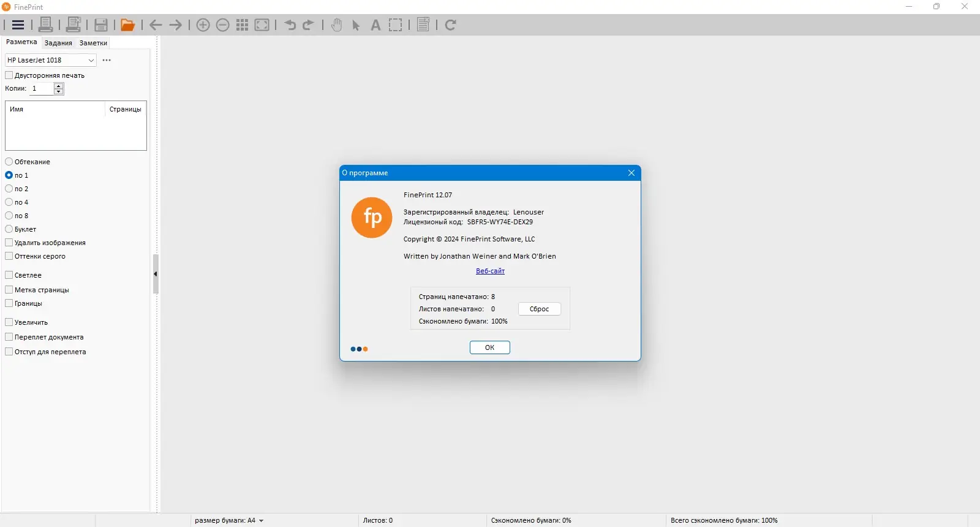Image resolution: width=980 pixels, height=527 pixels.
Task: Click the license code SBFR5-WY74E-DEX29
Action: [500, 222]
